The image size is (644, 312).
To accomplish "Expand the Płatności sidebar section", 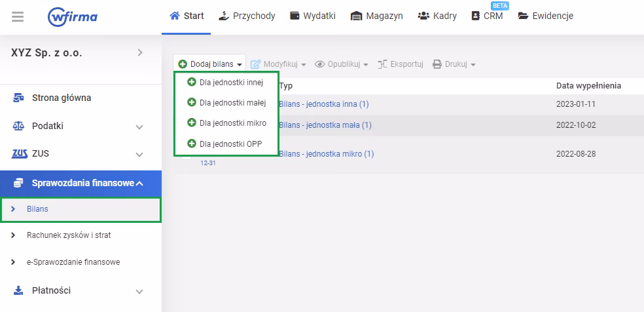I will click(x=139, y=291).
